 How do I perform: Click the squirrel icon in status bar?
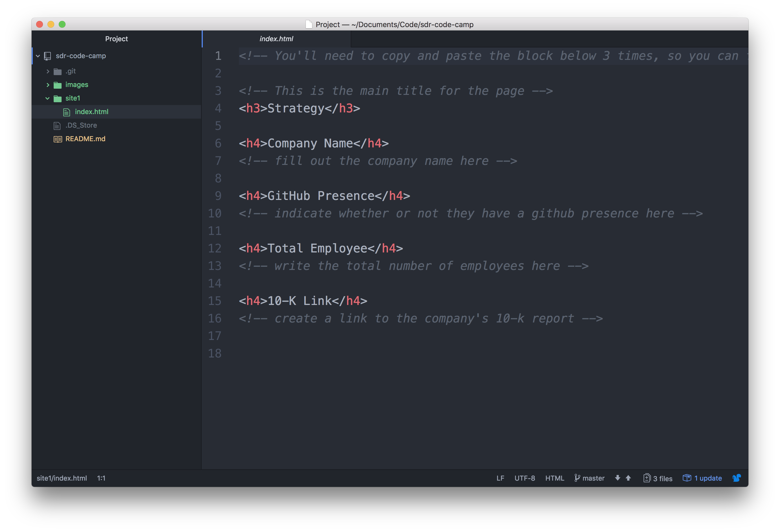coord(737,478)
